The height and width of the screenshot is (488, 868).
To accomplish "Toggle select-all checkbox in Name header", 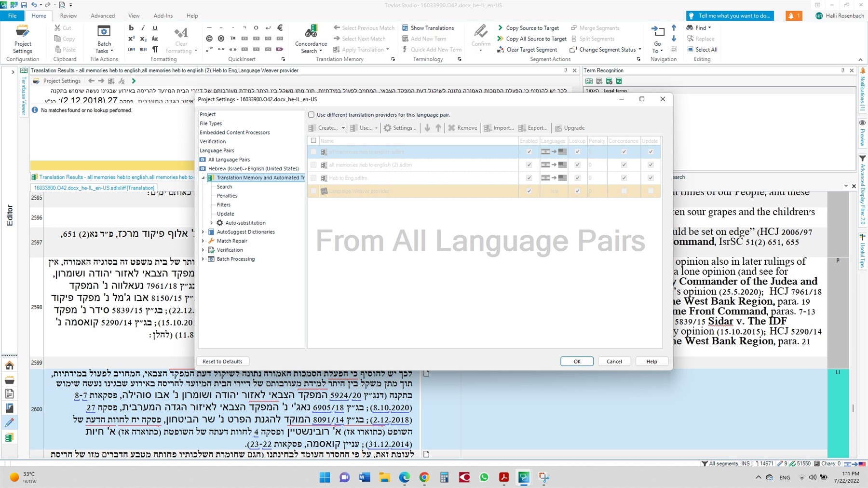I will click(313, 141).
